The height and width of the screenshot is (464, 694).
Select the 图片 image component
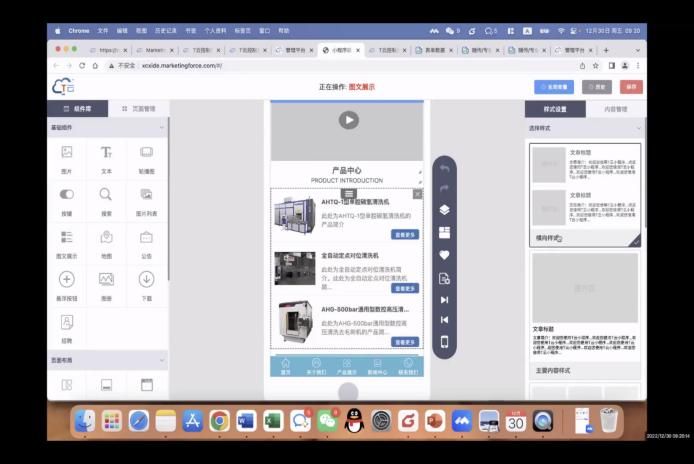(x=66, y=157)
